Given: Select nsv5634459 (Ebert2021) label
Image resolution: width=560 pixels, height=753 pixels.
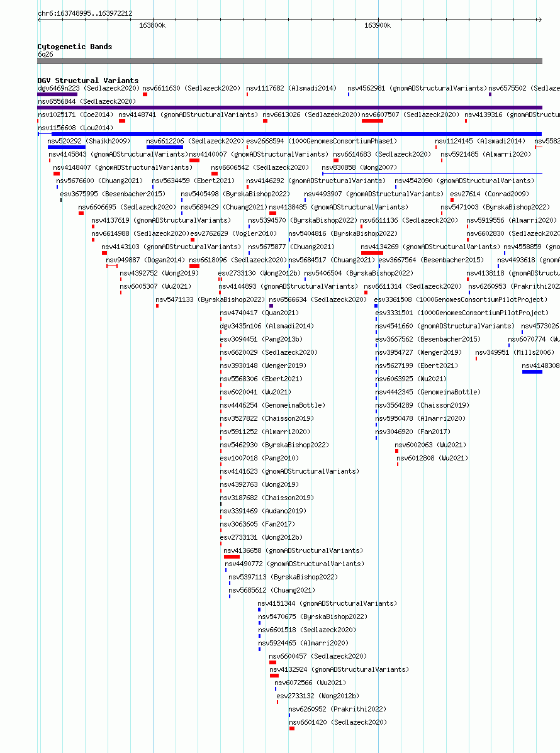Looking at the screenshot, I should (193, 181).
